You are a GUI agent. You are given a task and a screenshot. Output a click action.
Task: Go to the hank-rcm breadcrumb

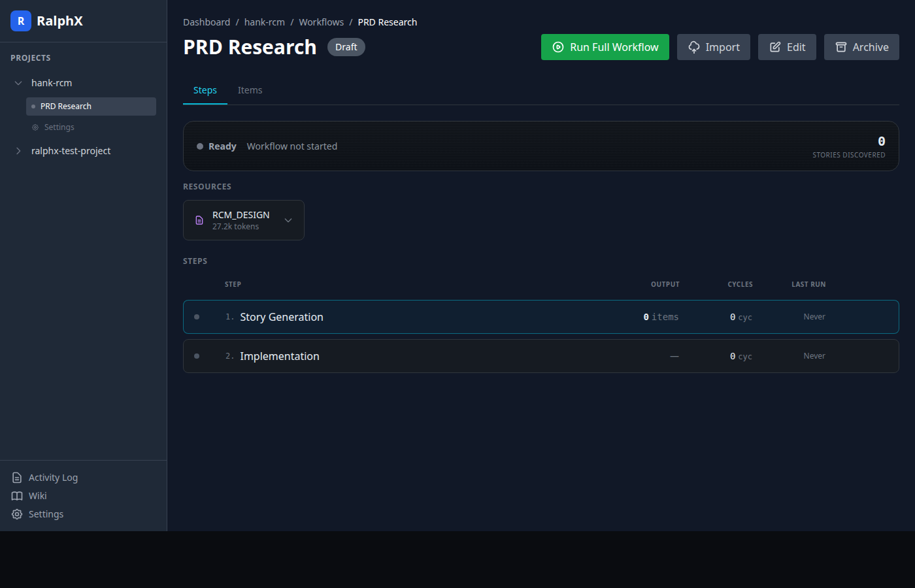tap(265, 22)
